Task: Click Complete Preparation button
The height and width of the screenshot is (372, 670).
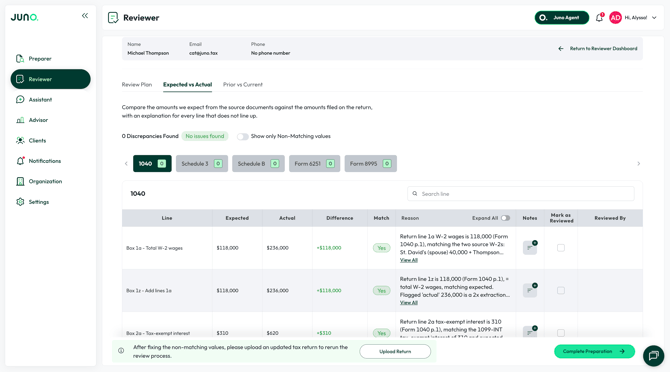Action: coord(594,351)
